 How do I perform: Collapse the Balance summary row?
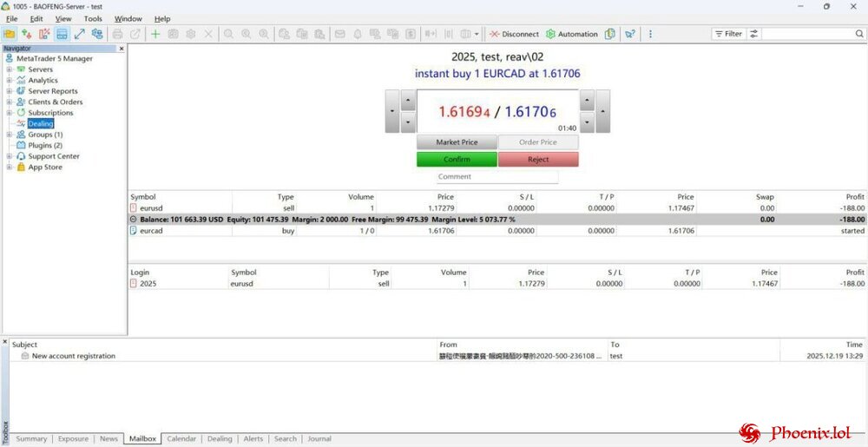[134, 219]
